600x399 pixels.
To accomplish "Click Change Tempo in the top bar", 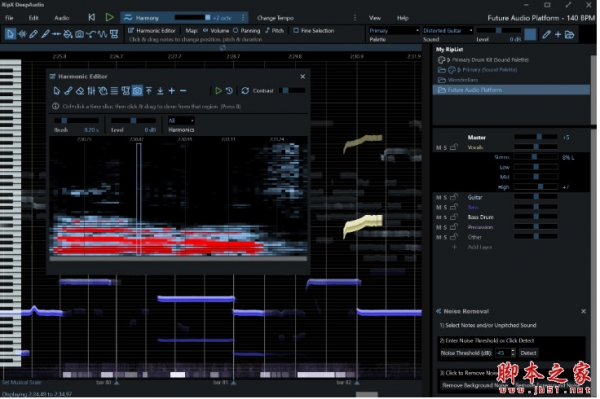I will tap(276, 18).
